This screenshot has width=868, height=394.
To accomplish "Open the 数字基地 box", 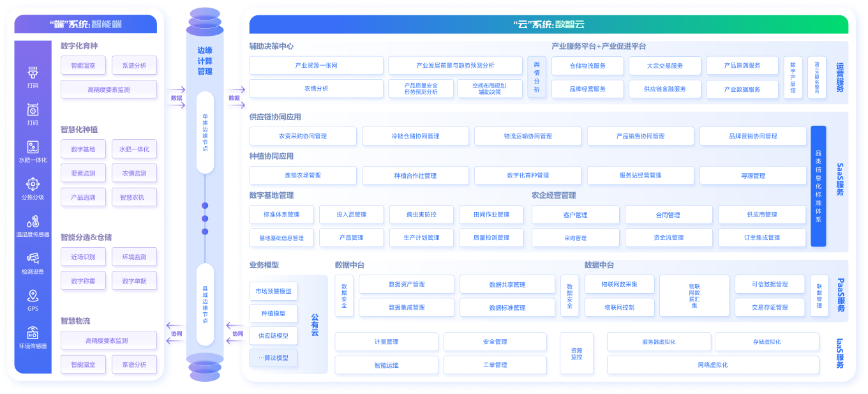I will click(x=83, y=149).
